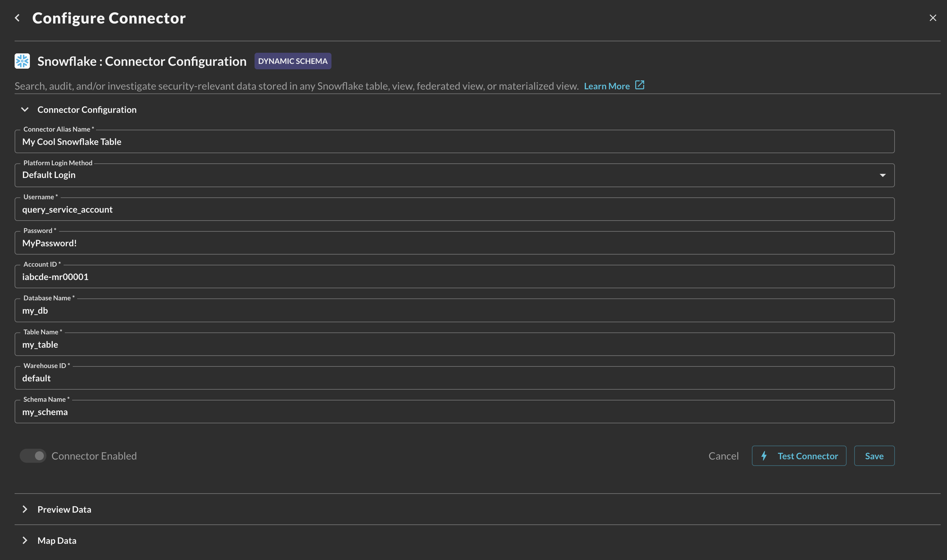Click the Connector Enabled label text
947x560 pixels.
94,456
